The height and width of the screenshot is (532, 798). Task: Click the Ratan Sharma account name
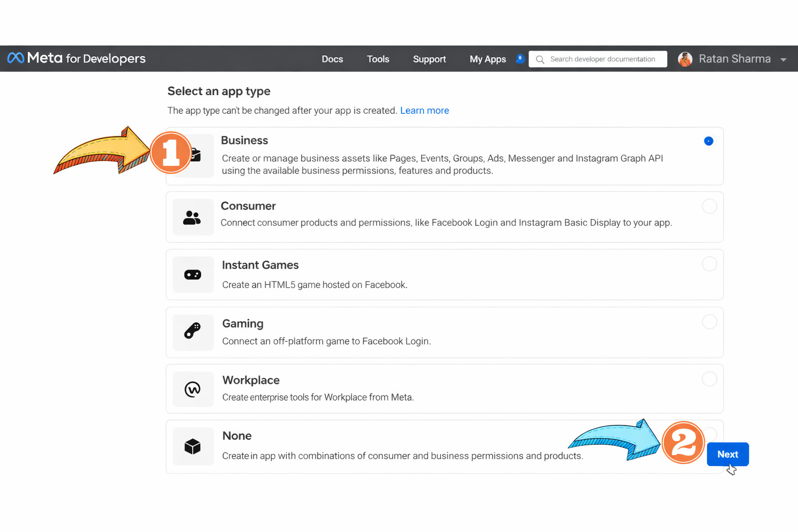click(735, 59)
